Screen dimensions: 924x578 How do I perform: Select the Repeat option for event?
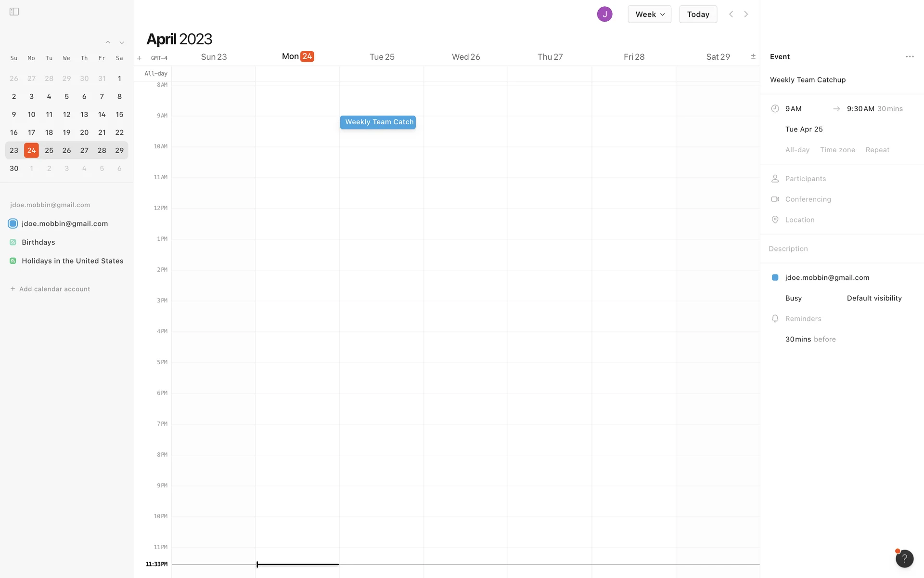pyautogui.click(x=877, y=150)
